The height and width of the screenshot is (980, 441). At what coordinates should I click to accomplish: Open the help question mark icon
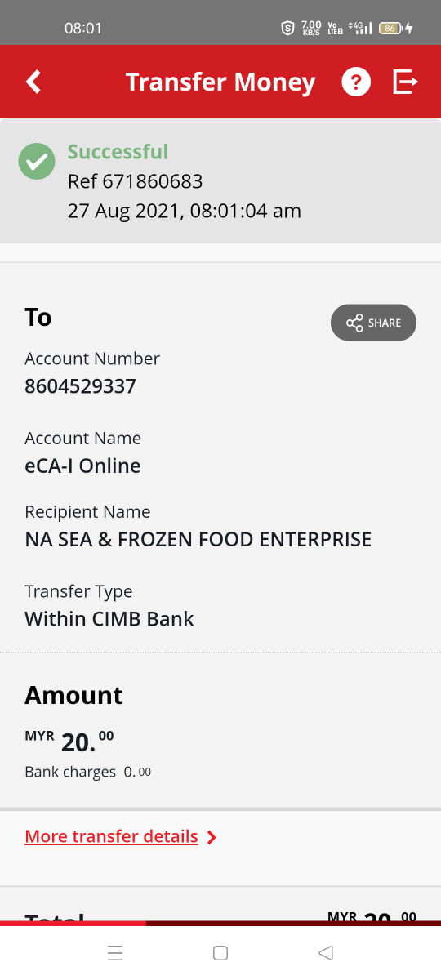[356, 82]
